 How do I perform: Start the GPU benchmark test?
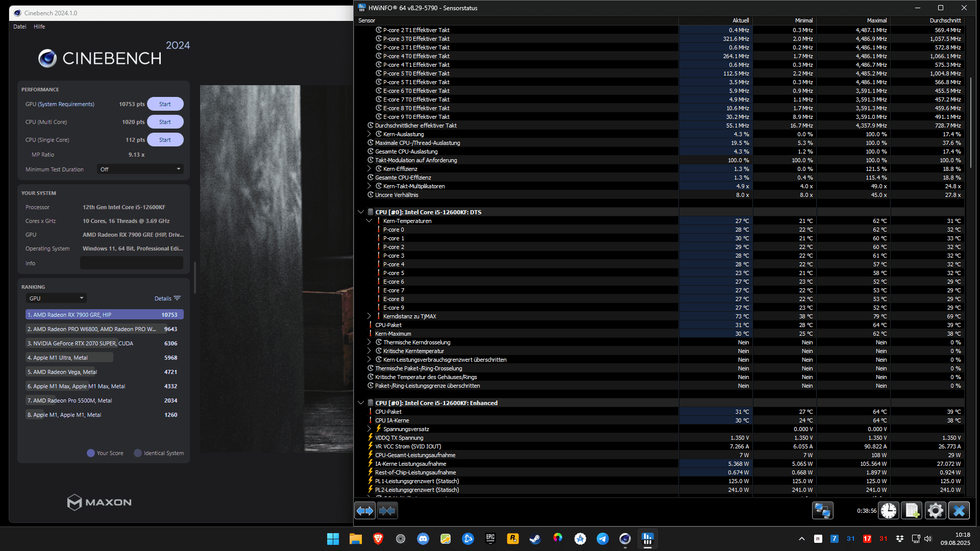165,104
